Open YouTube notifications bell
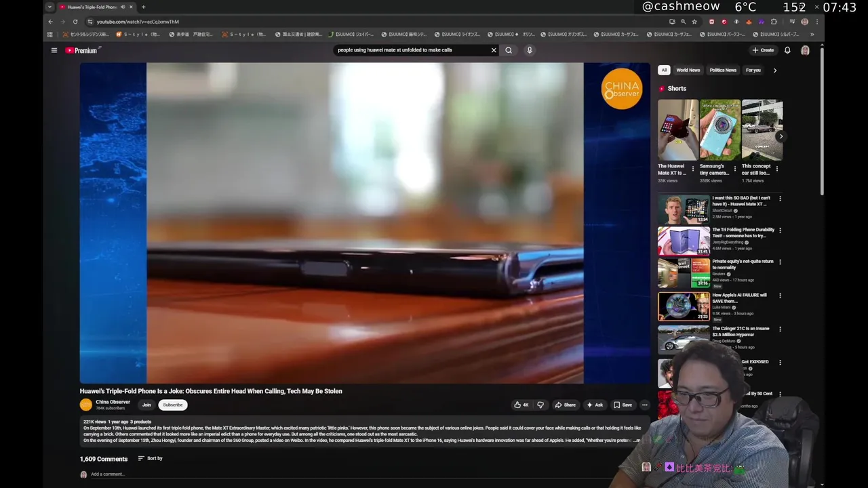 [x=787, y=50]
